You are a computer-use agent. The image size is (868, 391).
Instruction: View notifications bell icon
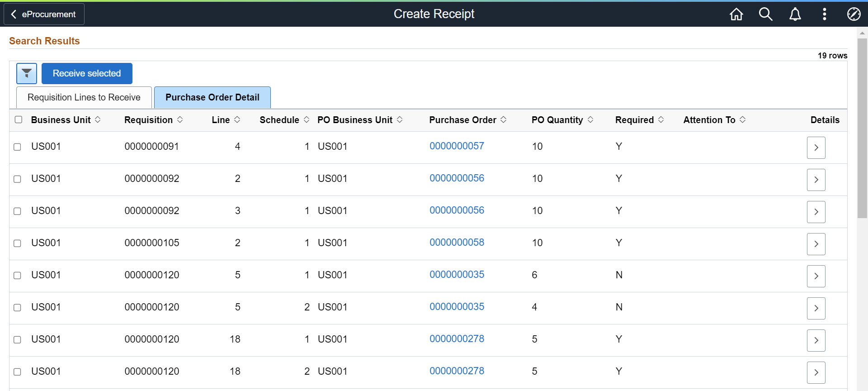coord(795,14)
